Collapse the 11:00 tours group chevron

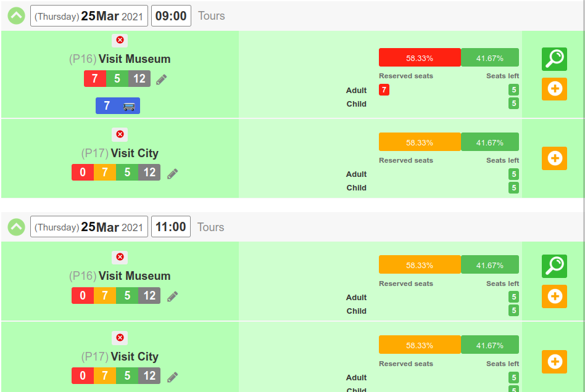tap(17, 227)
